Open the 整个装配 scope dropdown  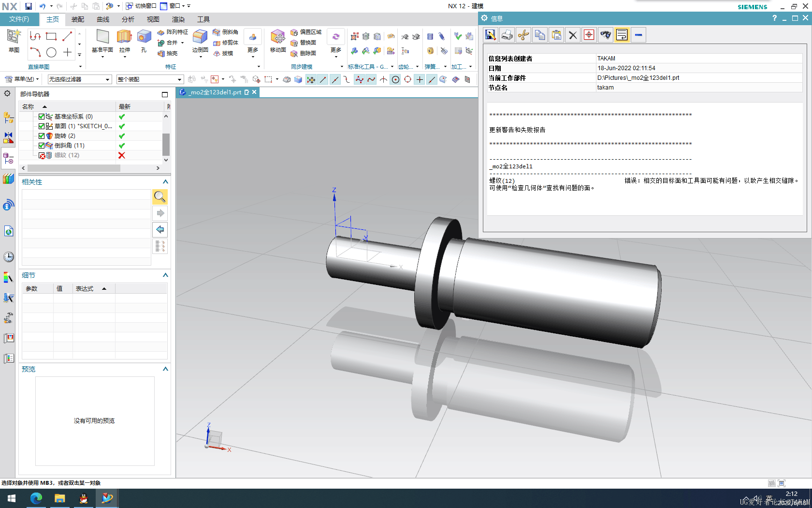pyautogui.click(x=150, y=79)
